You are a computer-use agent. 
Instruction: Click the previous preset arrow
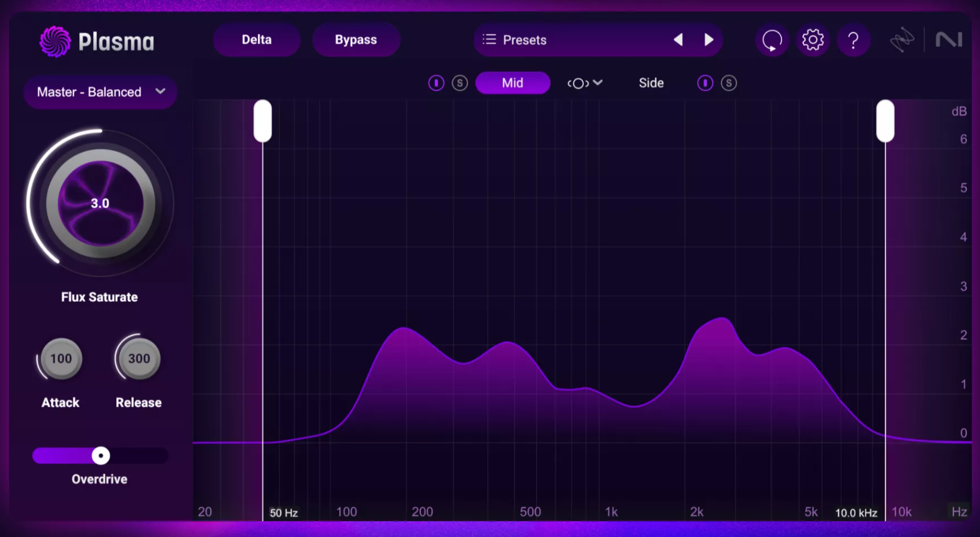coord(678,40)
